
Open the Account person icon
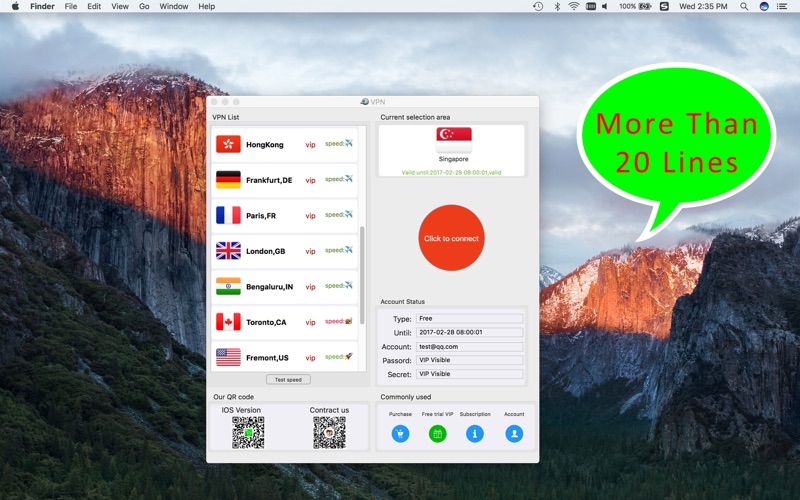point(514,434)
